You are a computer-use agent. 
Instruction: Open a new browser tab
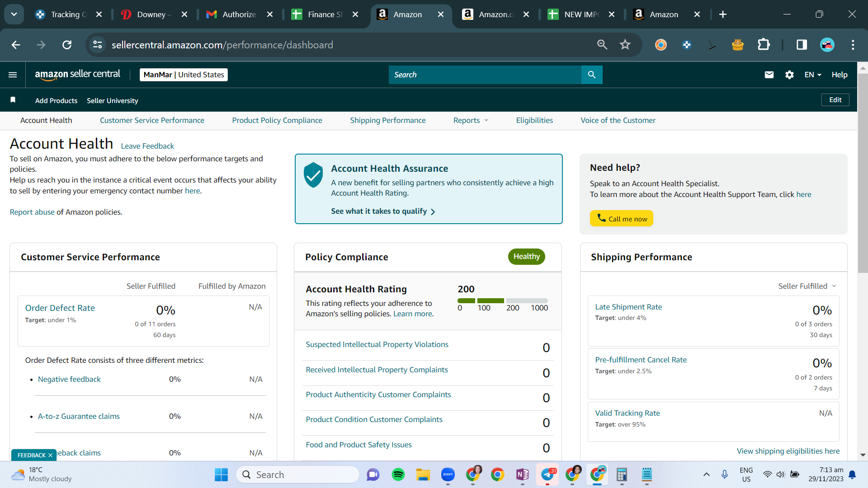tap(723, 14)
